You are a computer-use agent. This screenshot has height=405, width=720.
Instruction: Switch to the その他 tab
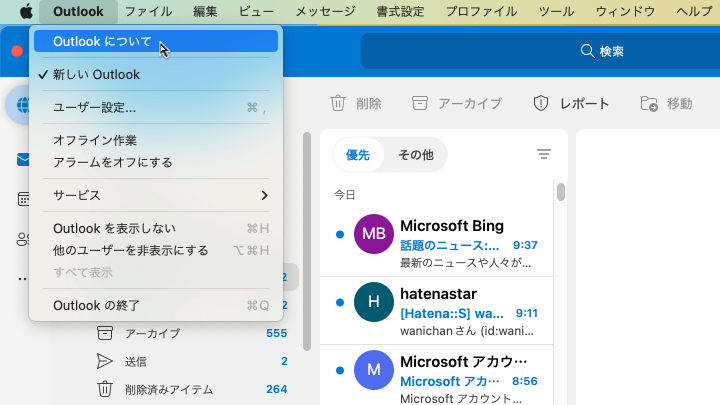tap(416, 155)
